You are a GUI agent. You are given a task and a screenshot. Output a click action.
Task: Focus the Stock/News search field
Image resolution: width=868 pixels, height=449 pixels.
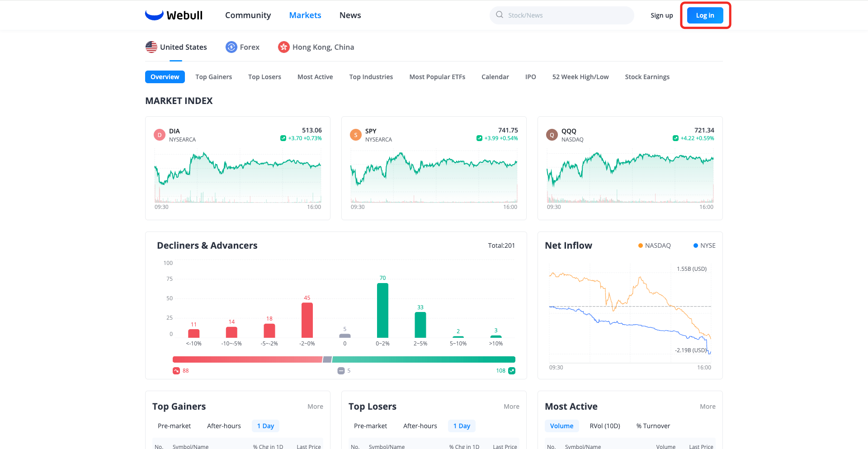(x=561, y=15)
